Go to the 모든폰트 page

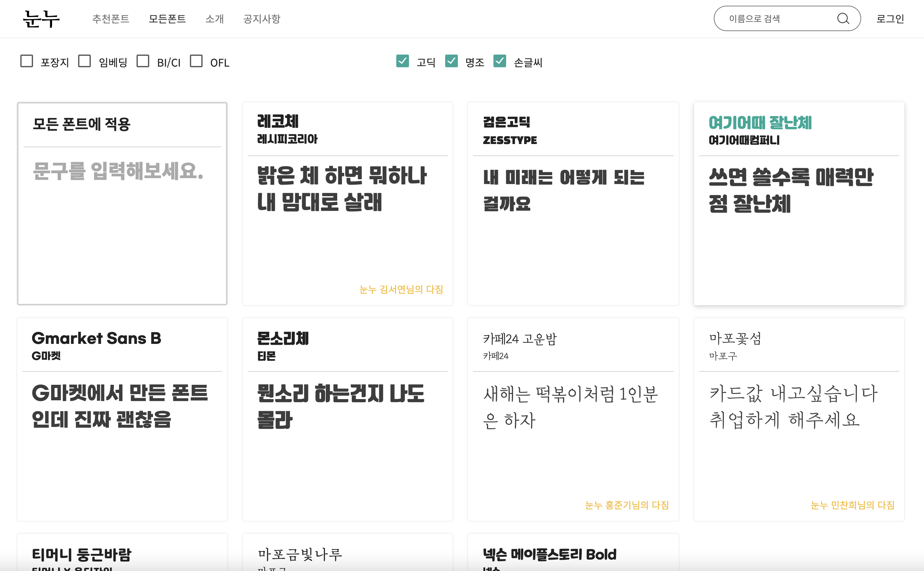click(x=167, y=19)
